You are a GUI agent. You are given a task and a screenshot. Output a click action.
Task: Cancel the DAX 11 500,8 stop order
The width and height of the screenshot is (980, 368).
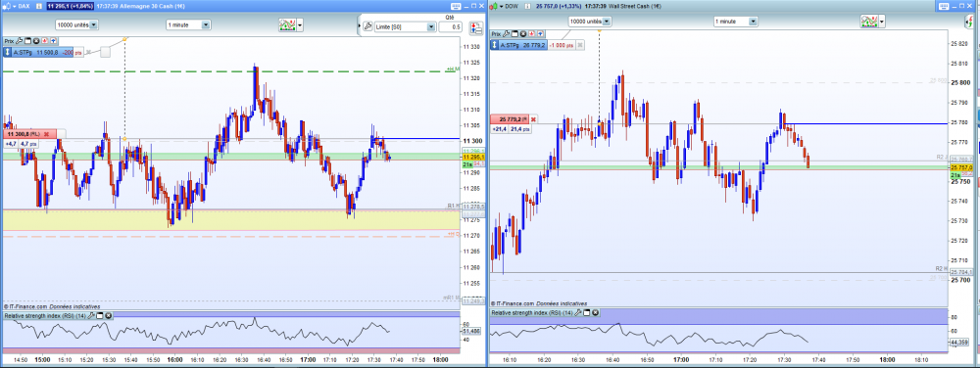pos(88,52)
